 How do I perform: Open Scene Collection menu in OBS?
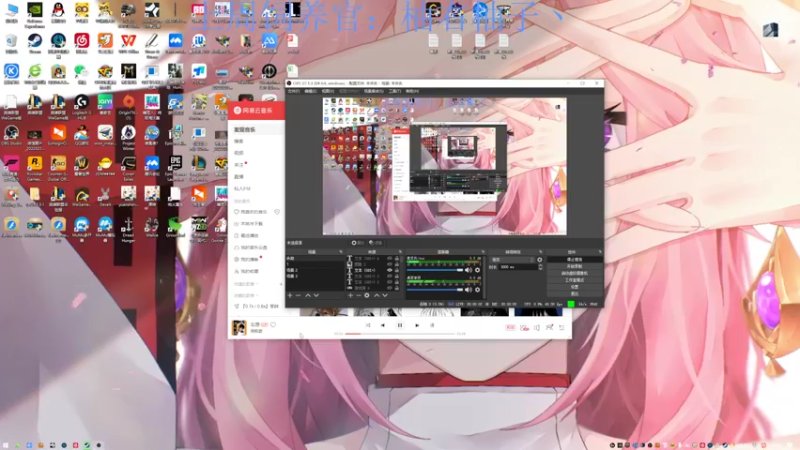[373, 91]
